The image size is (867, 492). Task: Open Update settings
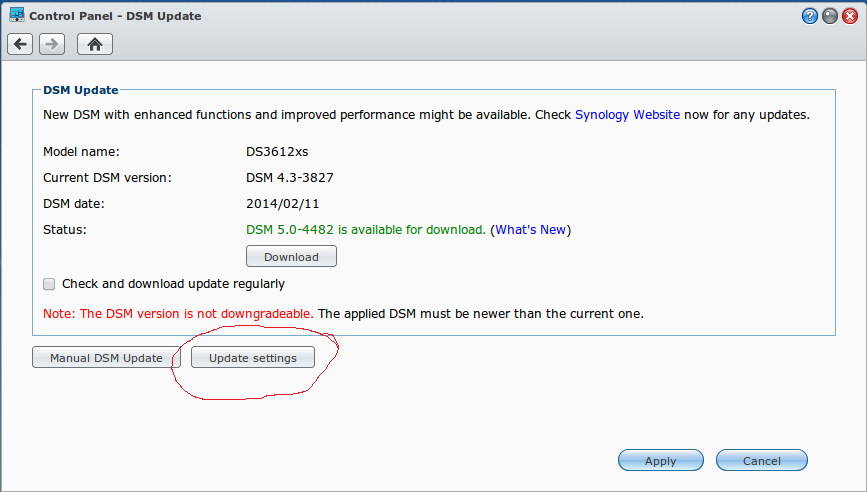[x=253, y=357]
